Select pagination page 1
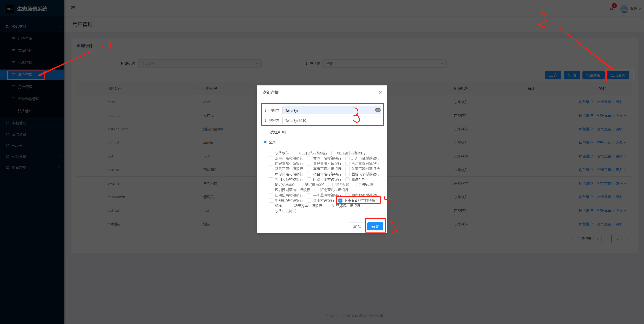Viewport: 644px width, 324px height. pos(607,239)
